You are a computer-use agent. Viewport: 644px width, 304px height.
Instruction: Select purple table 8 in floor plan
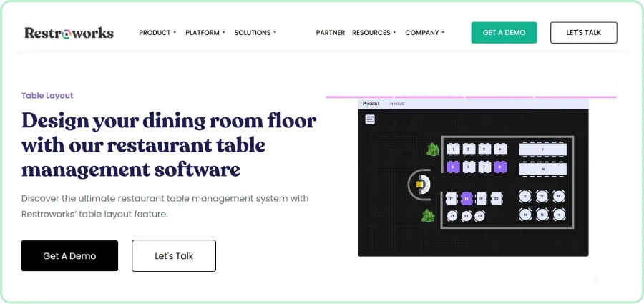pos(500,167)
